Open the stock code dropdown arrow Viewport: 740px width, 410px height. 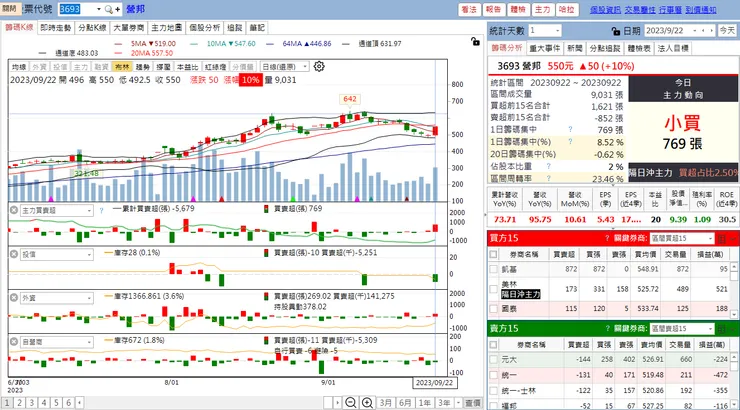pyautogui.click(x=99, y=9)
